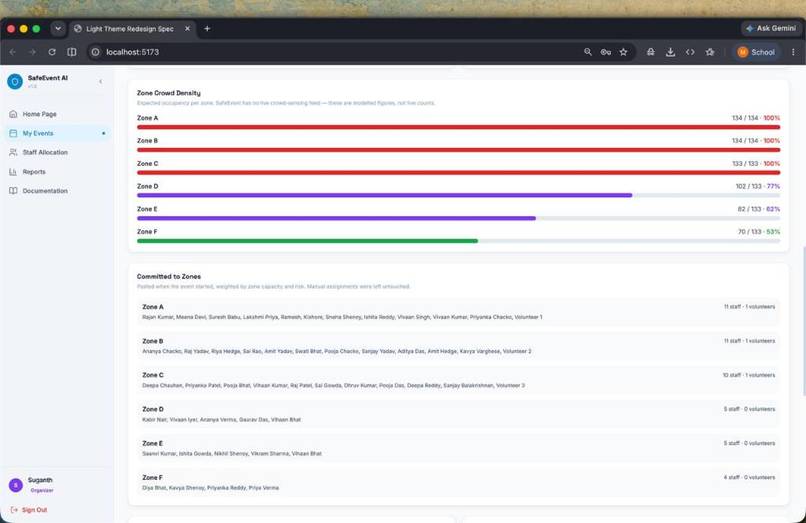Toggle the browser side panel icon
The height and width of the screenshot is (523, 806).
point(72,52)
